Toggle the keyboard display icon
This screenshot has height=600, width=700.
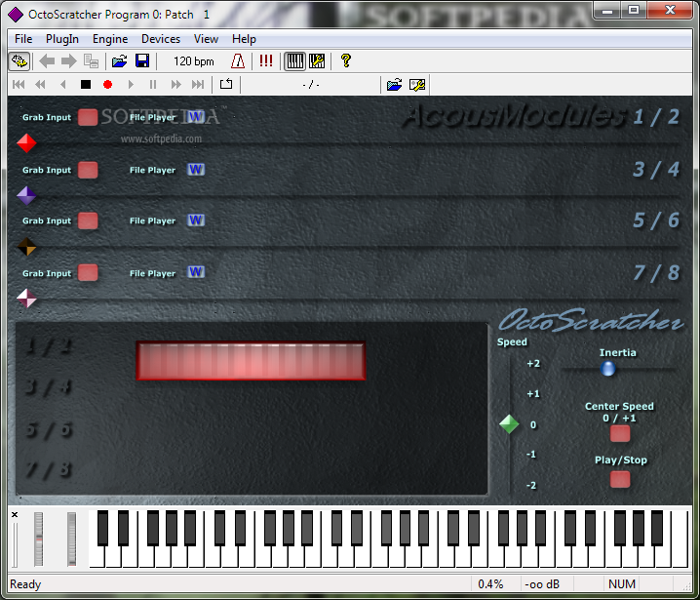(x=295, y=61)
